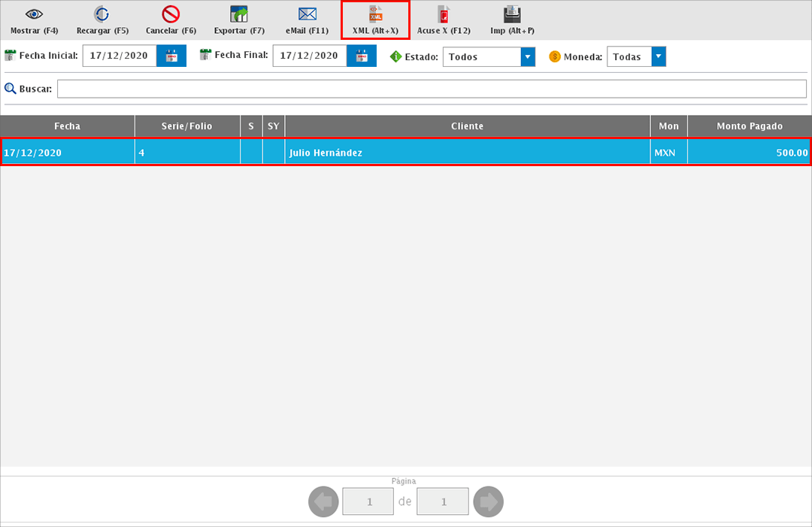This screenshot has height=527, width=812.
Task: Expand the Moneda dropdown
Action: coord(659,57)
